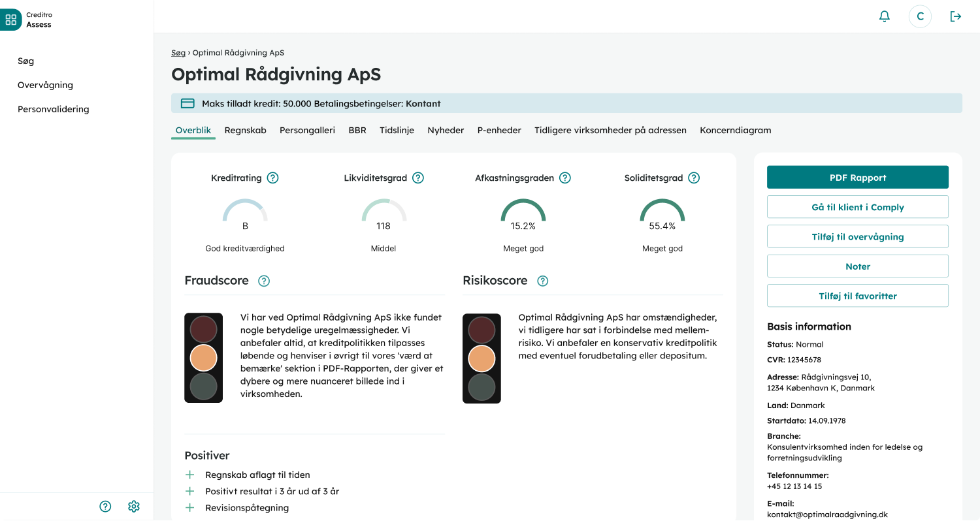The height and width of the screenshot is (521, 980).
Task: Open Personvalidering in the sidebar
Action: [x=54, y=109]
